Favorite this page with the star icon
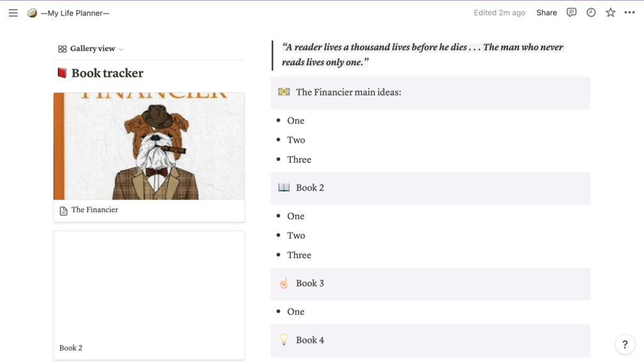Screen dimensions: 644x363 tap(610, 12)
